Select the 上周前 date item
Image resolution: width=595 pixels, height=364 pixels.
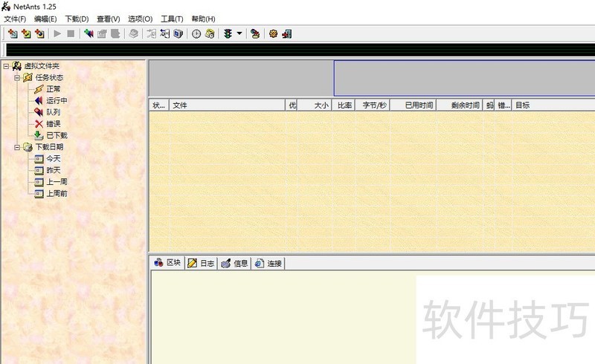(57, 193)
